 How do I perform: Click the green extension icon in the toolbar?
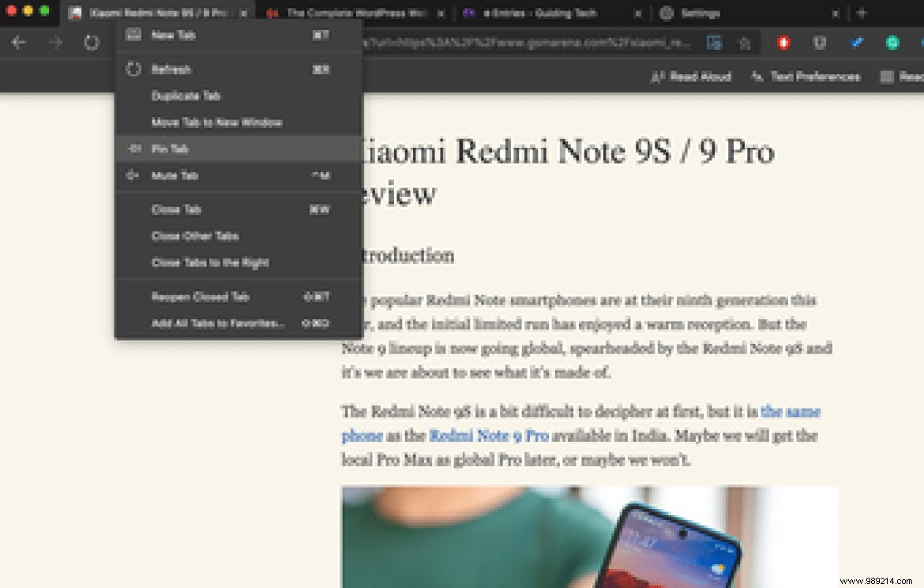(x=892, y=43)
